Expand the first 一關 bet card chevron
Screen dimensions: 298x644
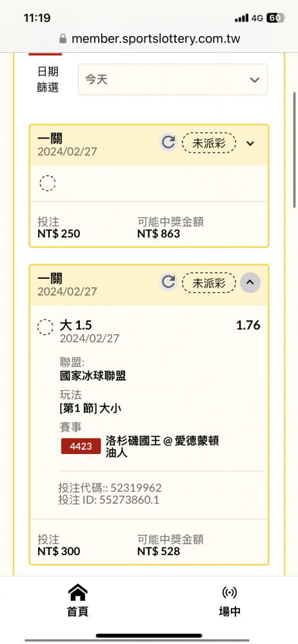click(x=250, y=143)
